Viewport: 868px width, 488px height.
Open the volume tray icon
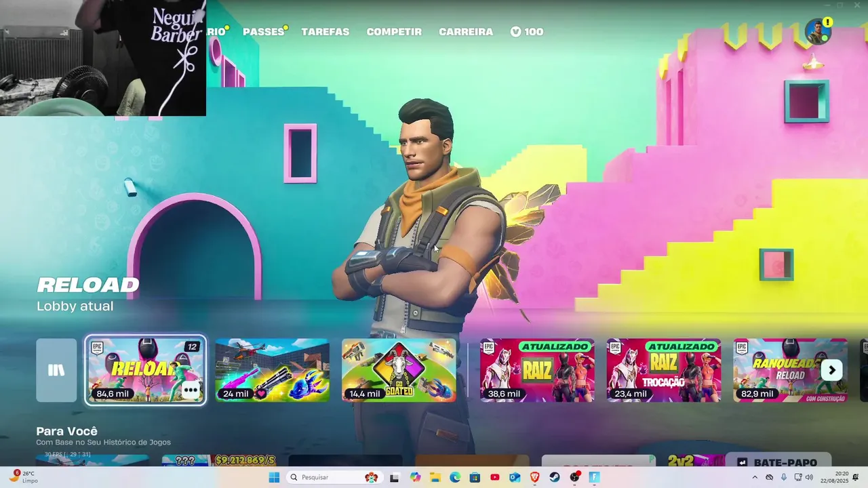click(809, 477)
